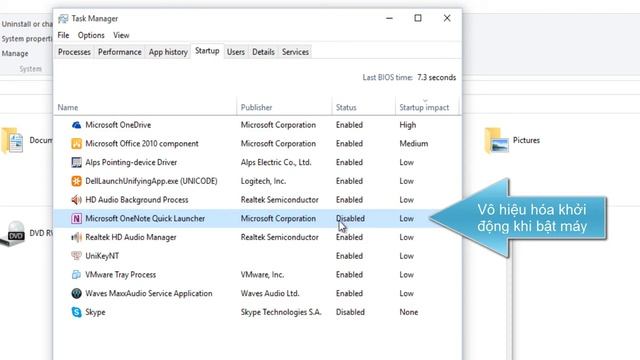The height and width of the screenshot is (360, 640).
Task: Click the Task Manager title bar icon
Action: tap(63, 19)
